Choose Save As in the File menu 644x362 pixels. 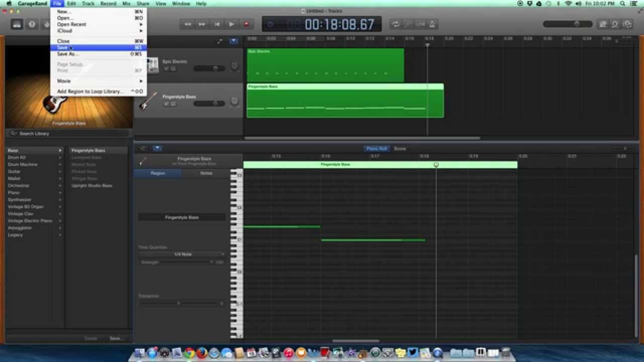[99, 54]
